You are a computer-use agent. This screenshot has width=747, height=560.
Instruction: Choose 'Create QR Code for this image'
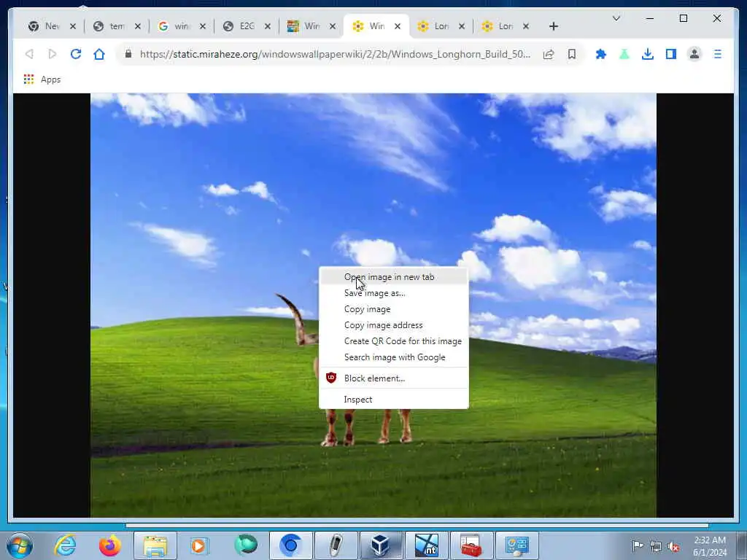pyautogui.click(x=393, y=341)
